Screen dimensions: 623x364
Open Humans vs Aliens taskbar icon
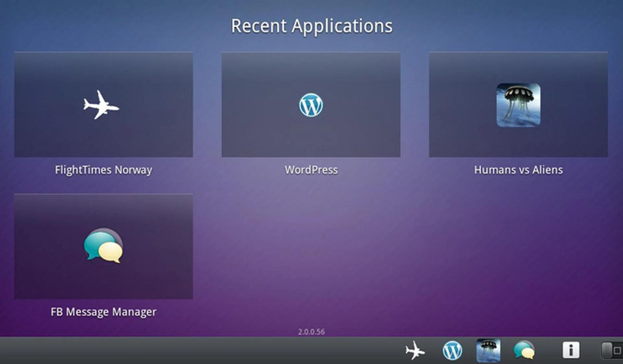(x=488, y=350)
